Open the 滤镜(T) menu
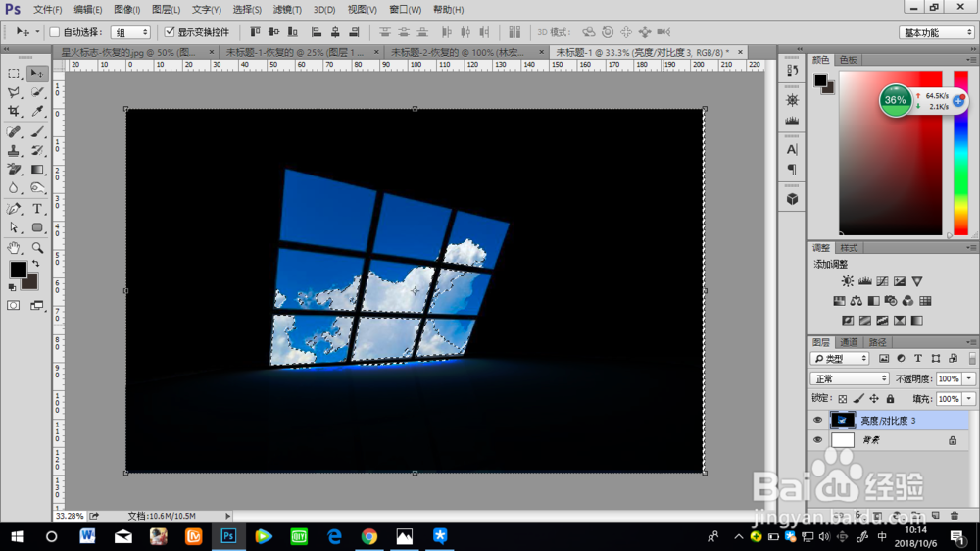The image size is (980, 551). [x=287, y=10]
